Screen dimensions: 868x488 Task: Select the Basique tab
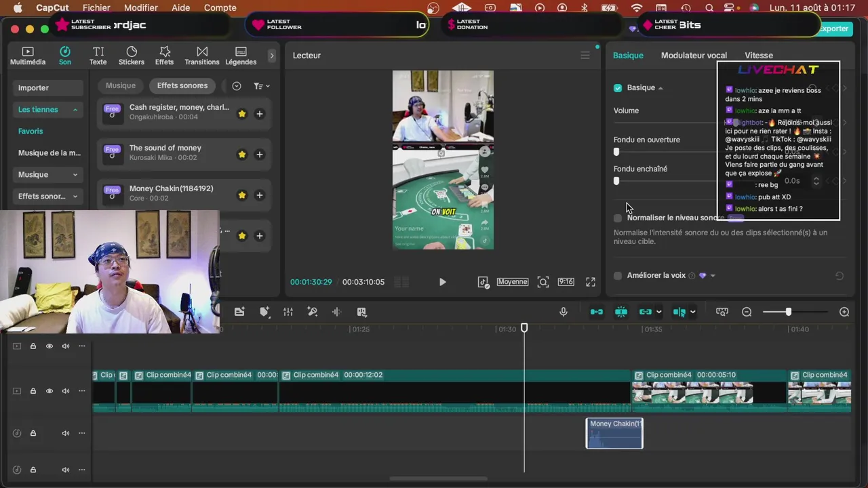[x=628, y=56]
